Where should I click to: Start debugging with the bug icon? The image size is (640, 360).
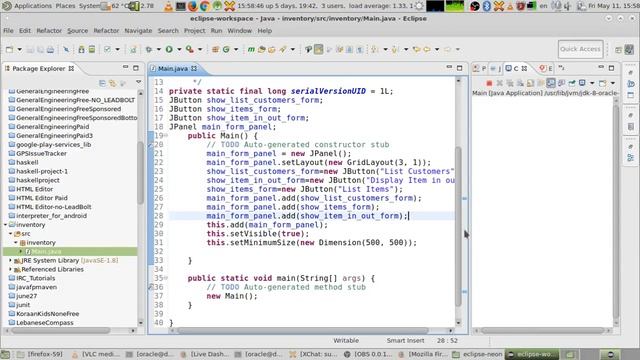coord(149,49)
